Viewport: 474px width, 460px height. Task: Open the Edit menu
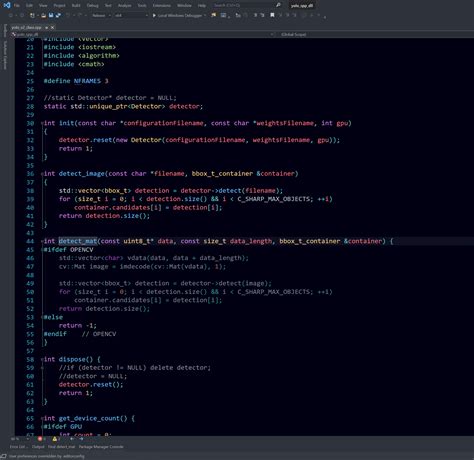(x=29, y=5)
